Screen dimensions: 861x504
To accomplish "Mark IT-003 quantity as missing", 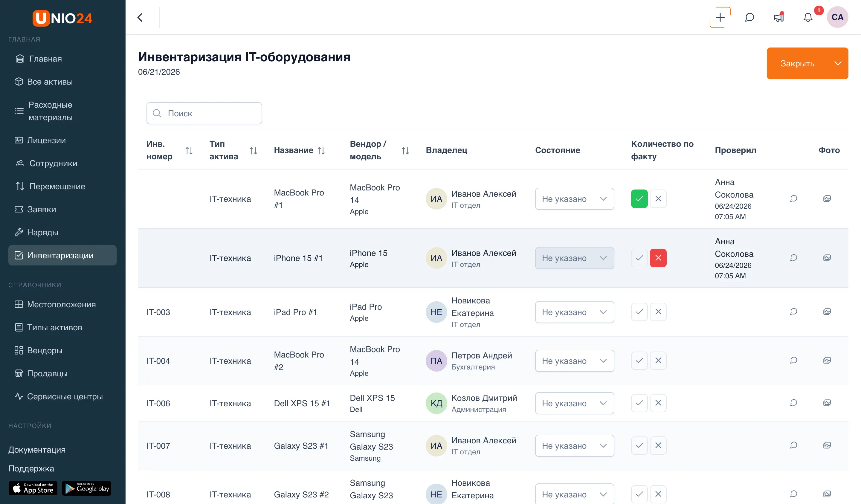I will pos(658,311).
